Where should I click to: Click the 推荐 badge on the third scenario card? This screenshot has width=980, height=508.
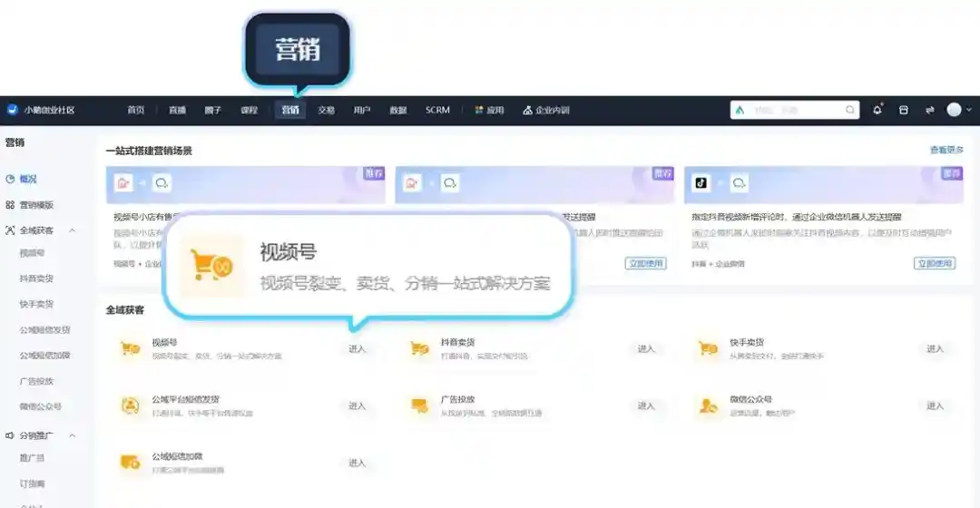pos(952,173)
